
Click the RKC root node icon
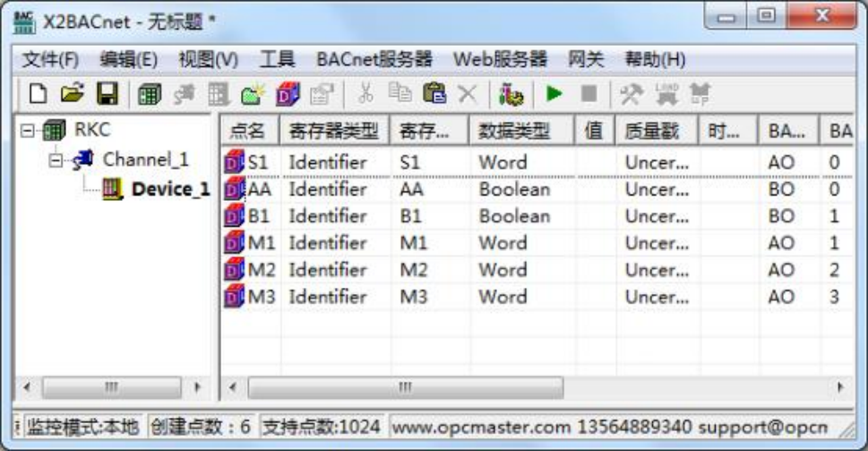click(55, 131)
